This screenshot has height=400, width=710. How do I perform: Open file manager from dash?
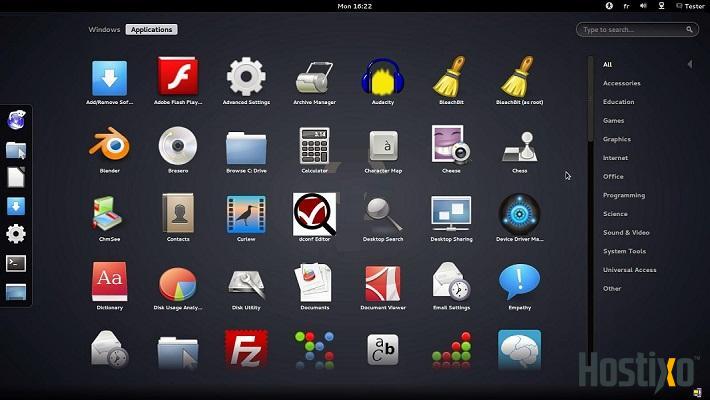pos(16,150)
